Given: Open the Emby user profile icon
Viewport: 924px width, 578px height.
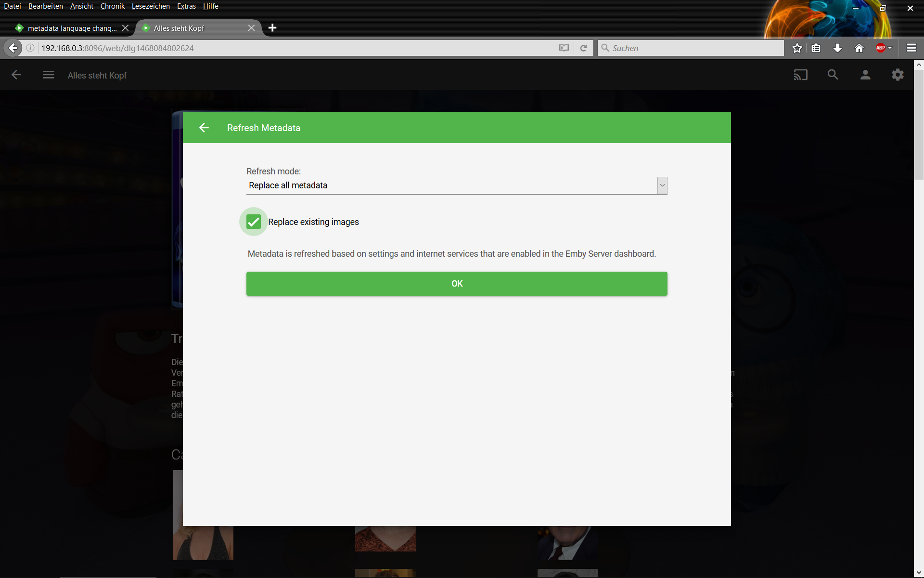Looking at the screenshot, I should pyautogui.click(x=865, y=75).
